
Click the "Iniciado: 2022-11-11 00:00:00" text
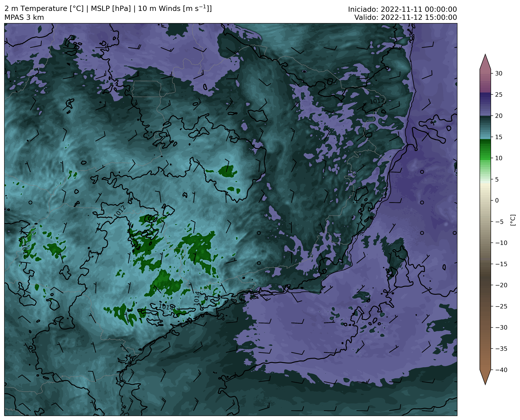pos(402,9)
